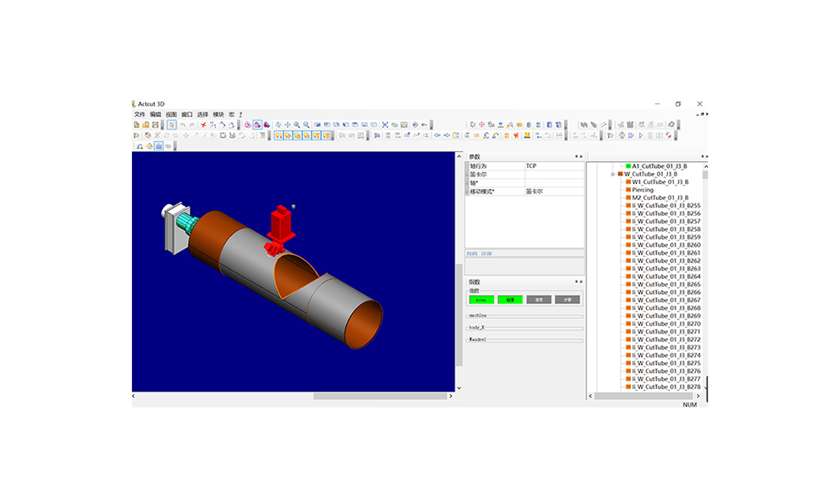Click the fit-all view icon

pyautogui.click(x=385, y=125)
